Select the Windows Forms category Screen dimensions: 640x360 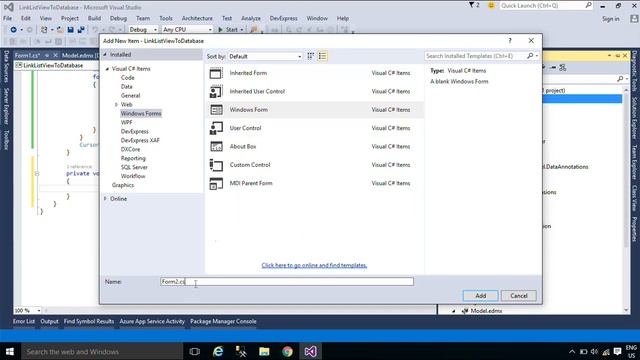click(141, 113)
